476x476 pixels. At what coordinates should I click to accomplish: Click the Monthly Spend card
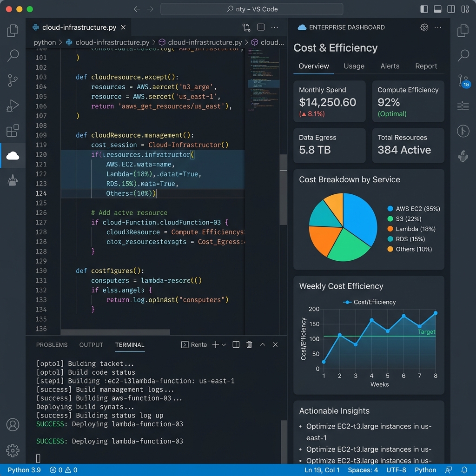click(x=330, y=101)
